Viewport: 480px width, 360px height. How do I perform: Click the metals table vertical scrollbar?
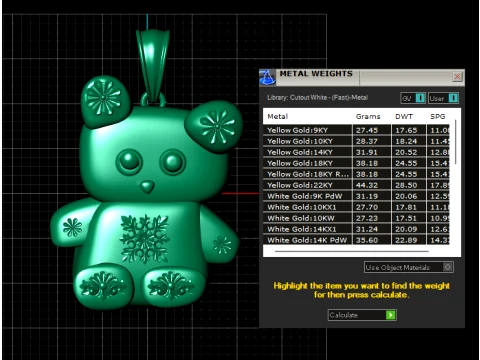pos(455,142)
